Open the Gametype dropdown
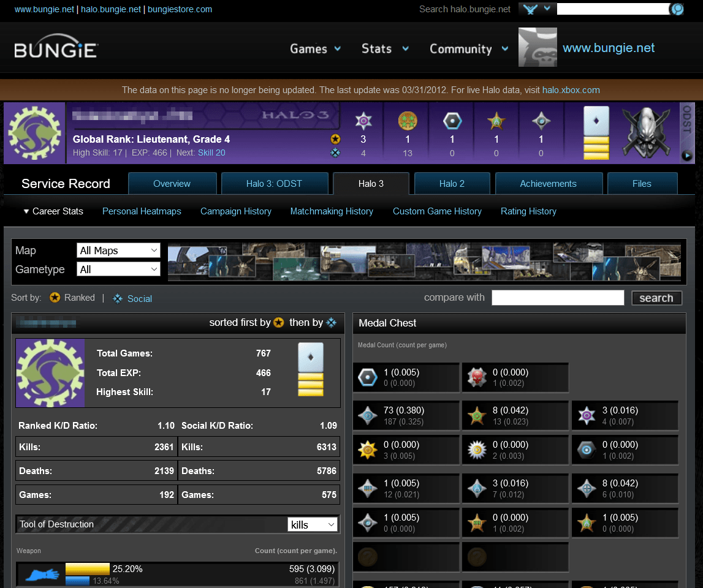Screen dimensions: 703x588 point(119,269)
